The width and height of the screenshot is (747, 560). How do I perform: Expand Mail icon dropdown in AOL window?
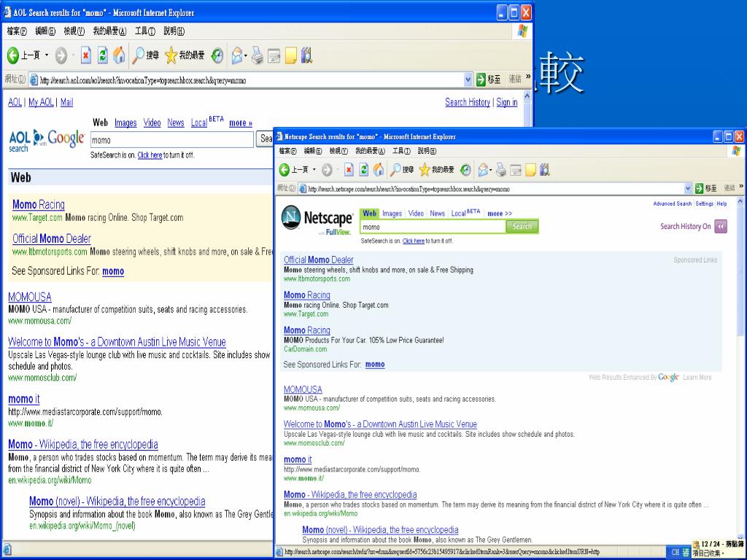[246, 55]
